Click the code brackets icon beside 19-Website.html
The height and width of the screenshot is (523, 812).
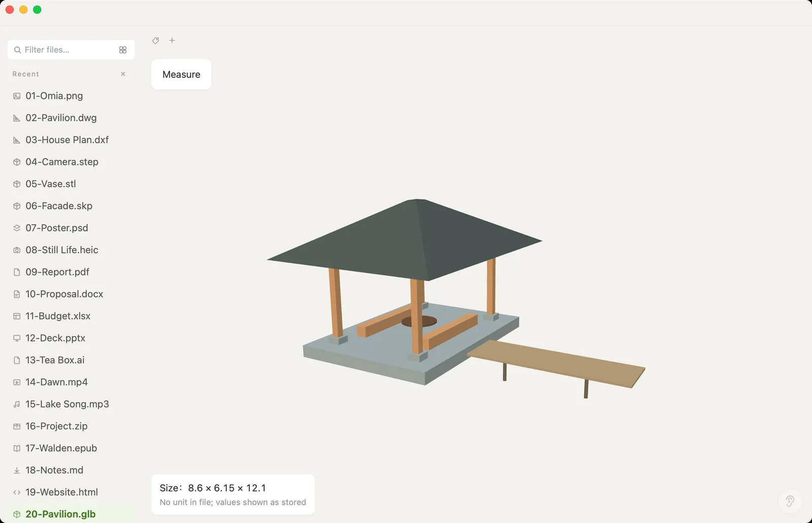(x=17, y=493)
